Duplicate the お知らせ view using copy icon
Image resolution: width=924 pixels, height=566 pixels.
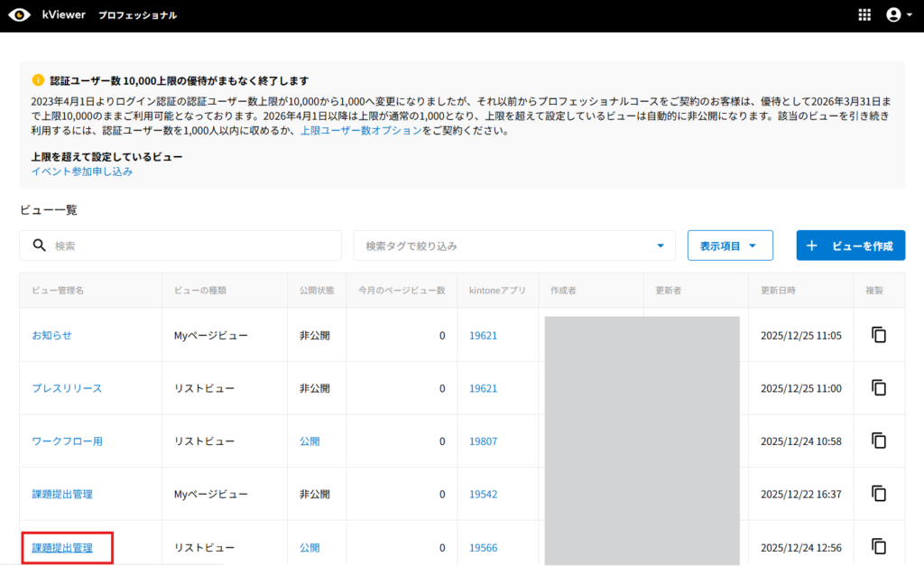tap(879, 335)
